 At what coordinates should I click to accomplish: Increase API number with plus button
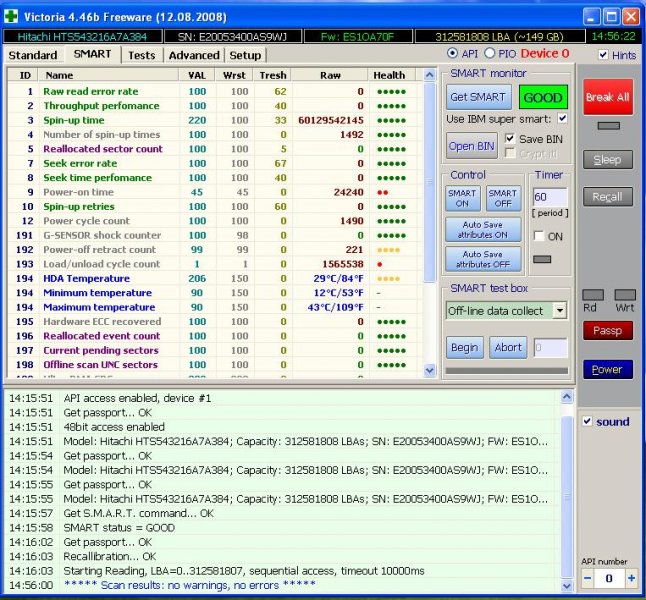point(631,578)
